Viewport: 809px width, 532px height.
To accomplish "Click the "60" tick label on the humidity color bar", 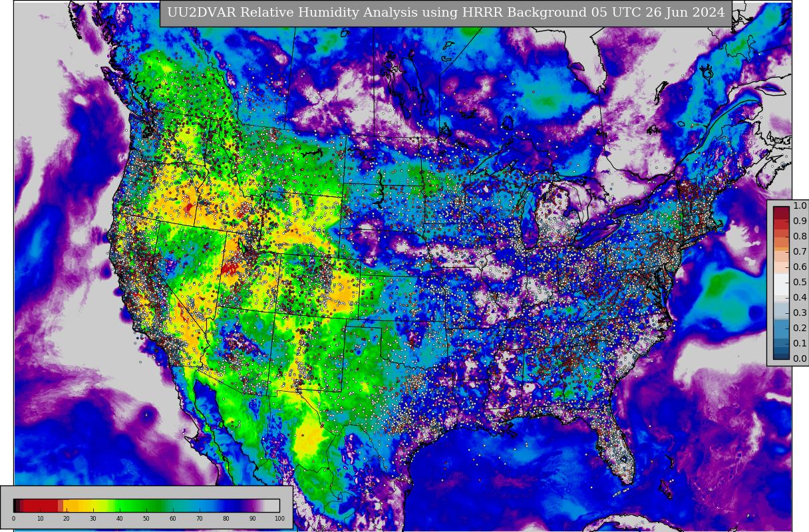I will (173, 519).
